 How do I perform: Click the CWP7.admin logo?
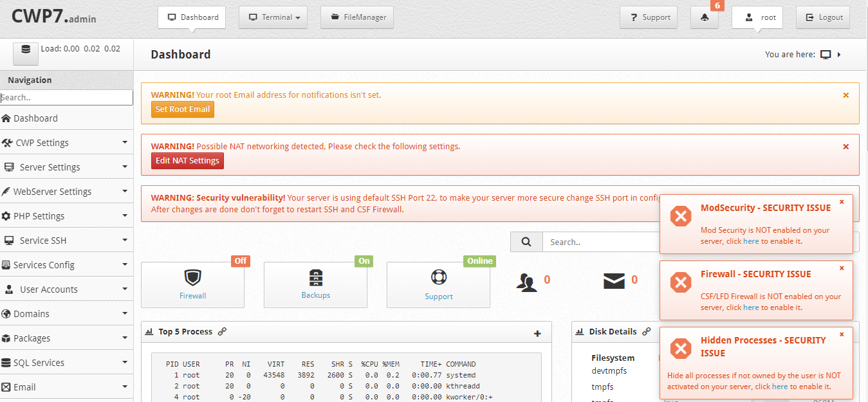pos(53,17)
